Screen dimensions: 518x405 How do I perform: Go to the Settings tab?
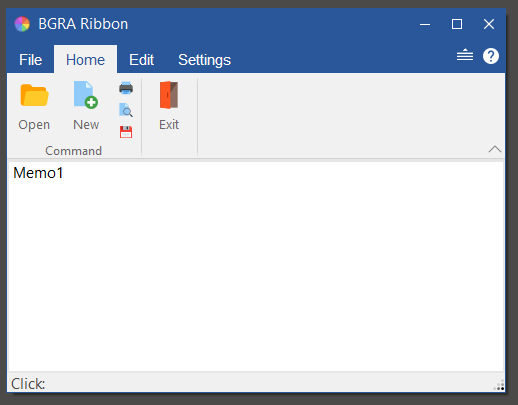(x=204, y=60)
